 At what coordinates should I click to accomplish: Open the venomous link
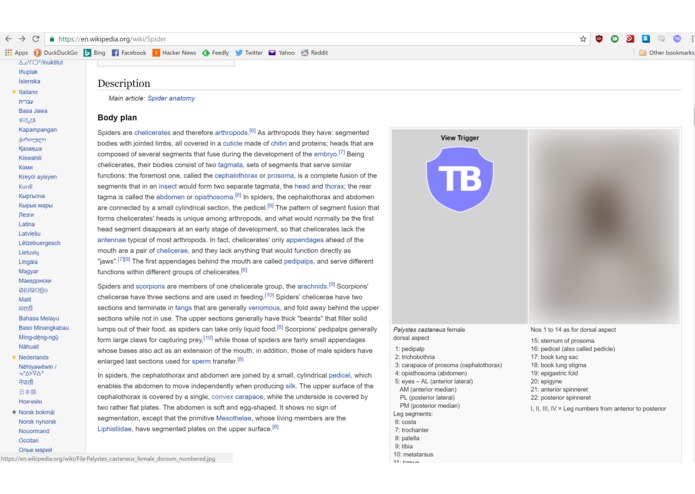coord(264,308)
